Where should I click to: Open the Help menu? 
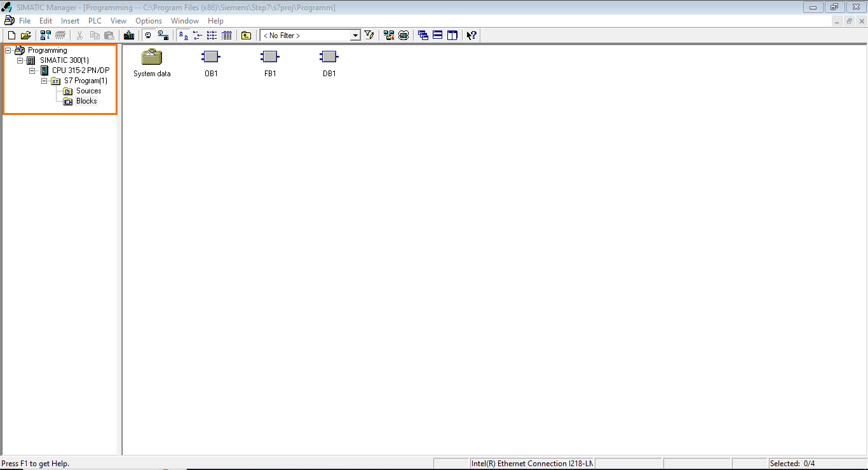tap(216, 21)
